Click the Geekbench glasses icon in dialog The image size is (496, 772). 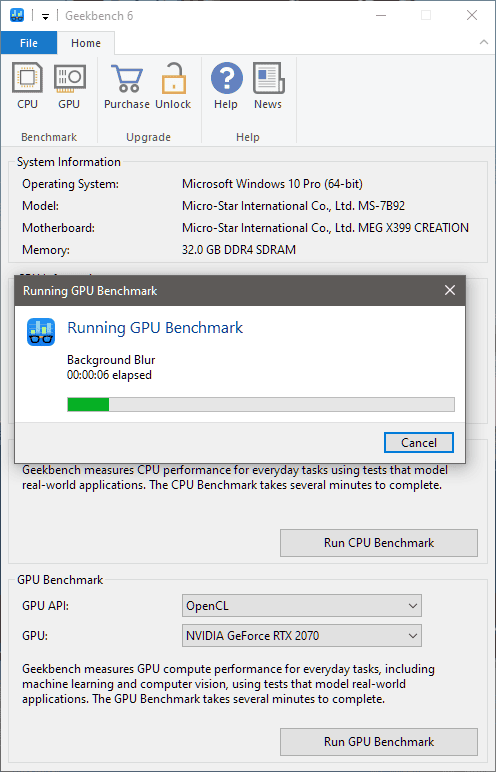pyautogui.click(x=41, y=331)
